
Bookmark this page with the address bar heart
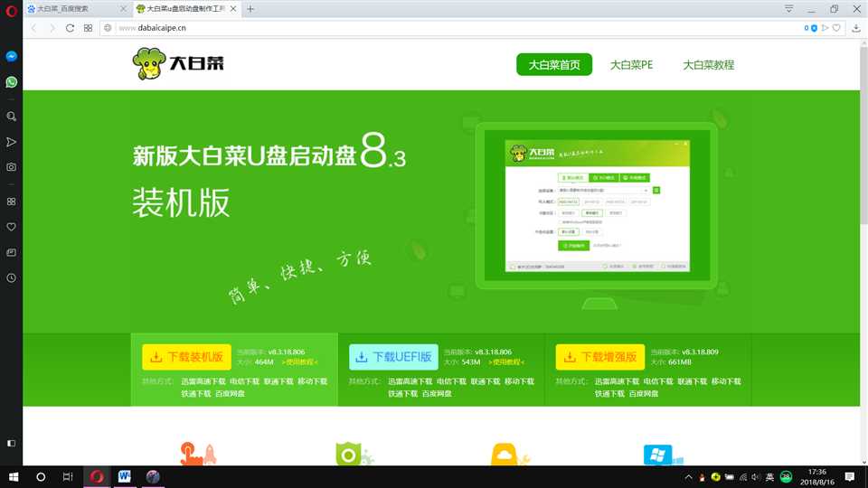(836, 28)
